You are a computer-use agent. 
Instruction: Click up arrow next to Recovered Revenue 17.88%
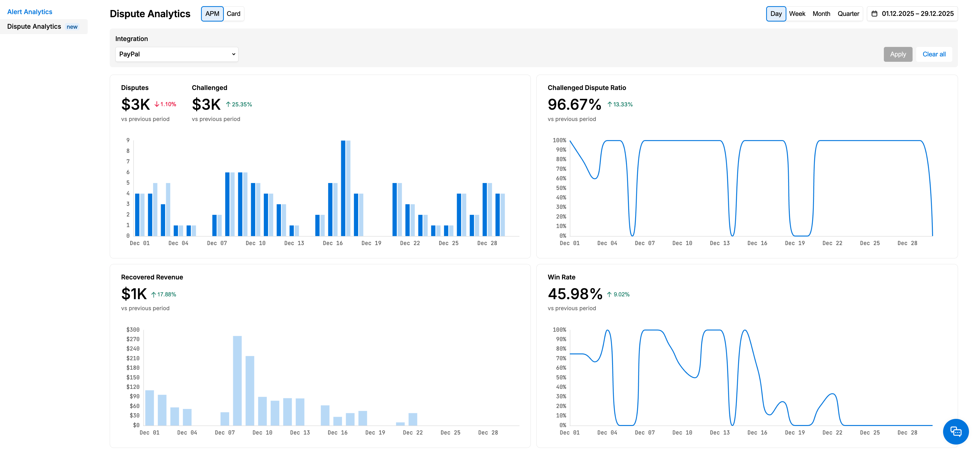(154, 294)
